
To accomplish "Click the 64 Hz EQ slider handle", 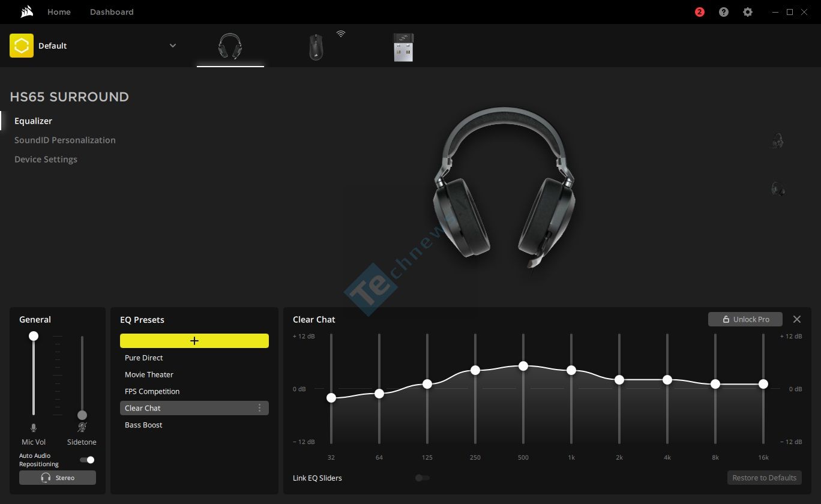I will [379, 394].
